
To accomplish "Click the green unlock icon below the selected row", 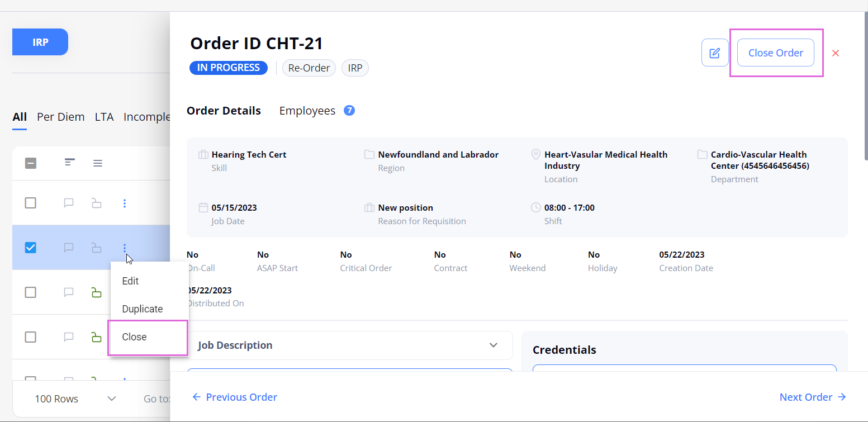I will pyautogui.click(x=97, y=292).
